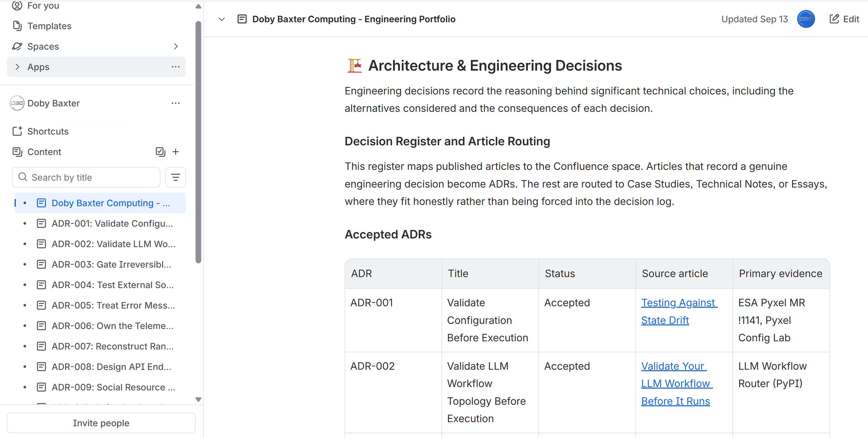Open the Templates section icon
The image size is (868, 438).
(17, 26)
